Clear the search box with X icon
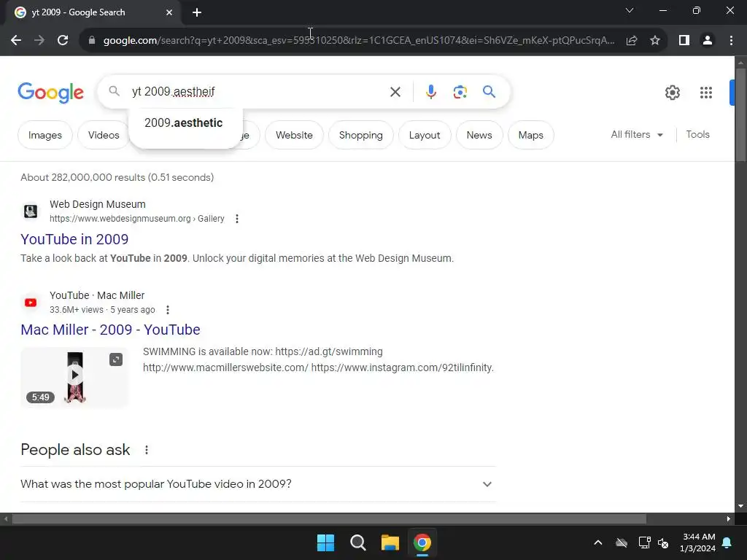 tap(395, 92)
